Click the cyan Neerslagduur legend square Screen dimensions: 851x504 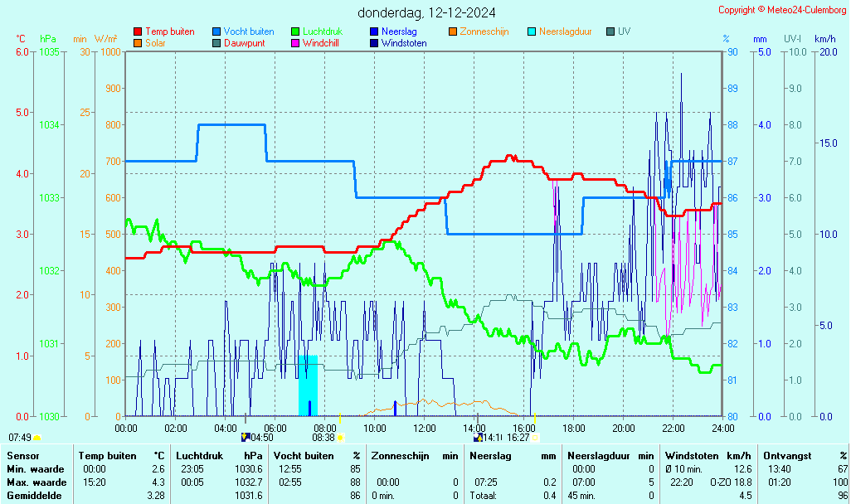532,31
